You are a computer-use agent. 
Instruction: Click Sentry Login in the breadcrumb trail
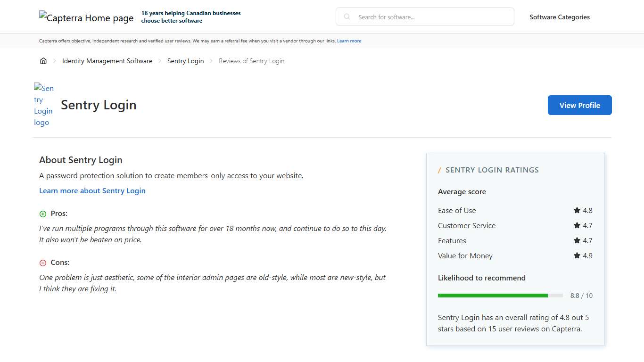click(x=185, y=61)
